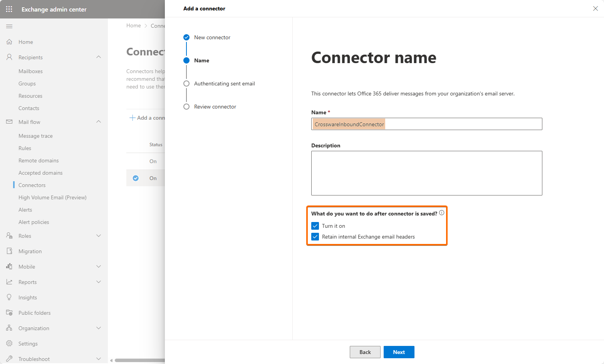Open Message trace under Mail flow
604x364 pixels.
pyautogui.click(x=35, y=136)
